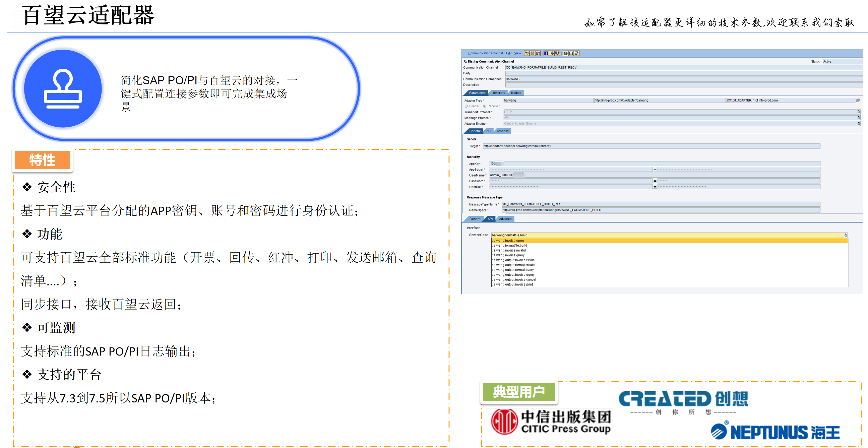Choose baiwang.invoice.open from ServiceCode list

pyautogui.click(x=669, y=241)
